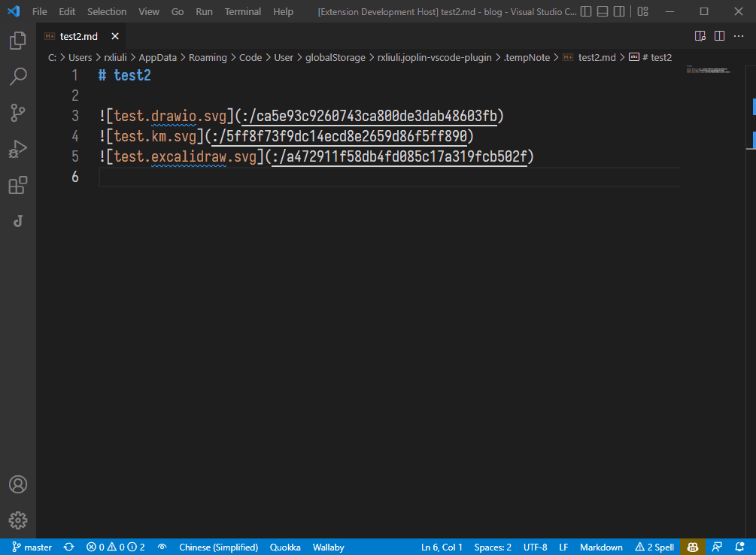756x555 pixels.
Task: Expand the globalStorage breadcrumb
Action: 335,57
